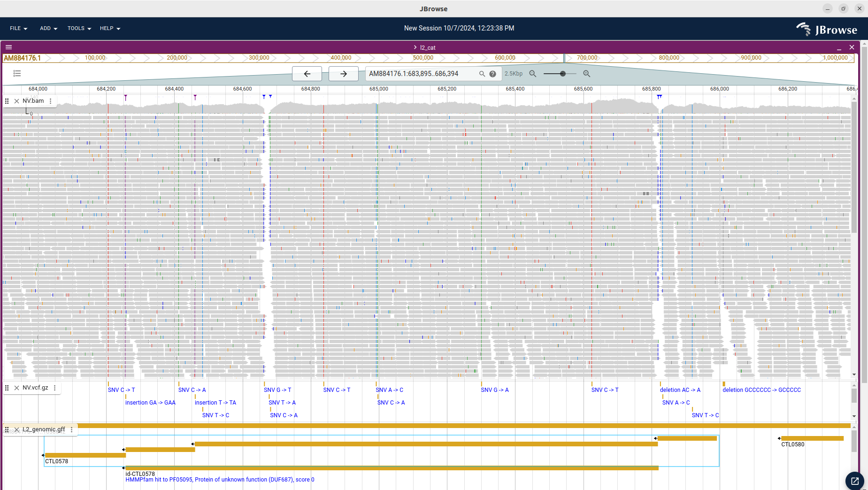Close the NV.vcf.gz track
The height and width of the screenshot is (490, 868).
pyautogui.click(x=16, y=388)
